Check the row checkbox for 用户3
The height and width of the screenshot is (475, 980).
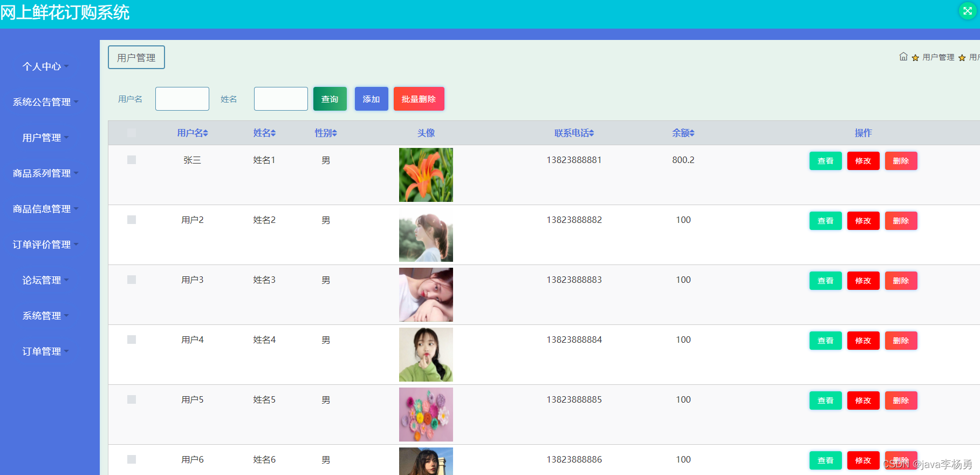132,280
